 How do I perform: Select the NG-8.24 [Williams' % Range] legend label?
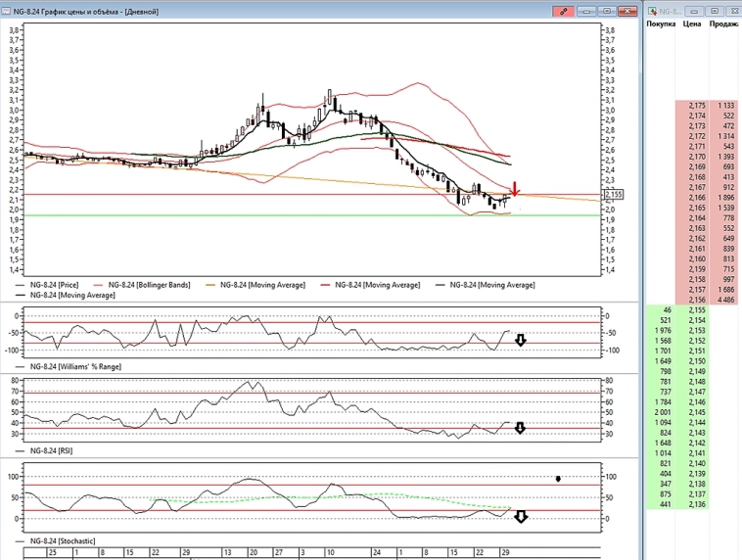(76, 365)
